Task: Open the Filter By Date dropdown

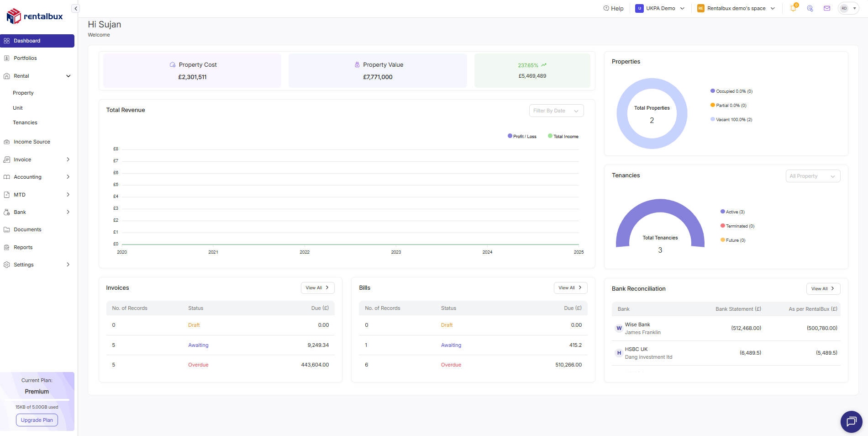Action: click(x=556, y=111)
